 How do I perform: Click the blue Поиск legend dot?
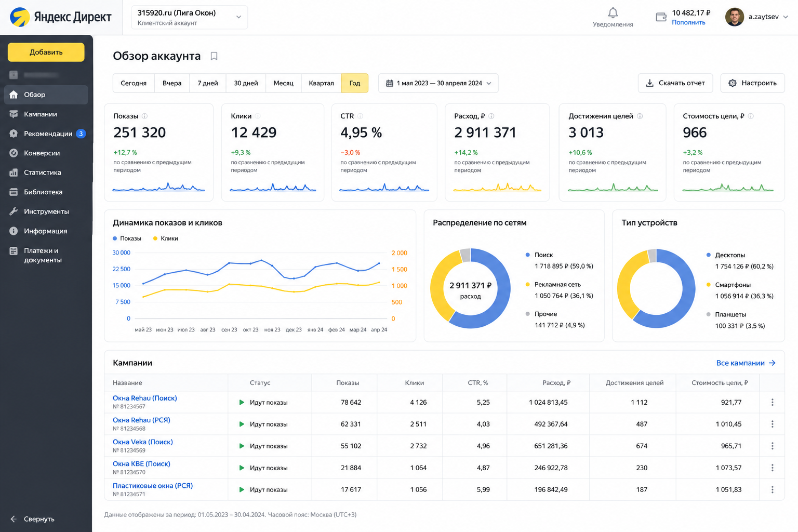tap(528, 255)
